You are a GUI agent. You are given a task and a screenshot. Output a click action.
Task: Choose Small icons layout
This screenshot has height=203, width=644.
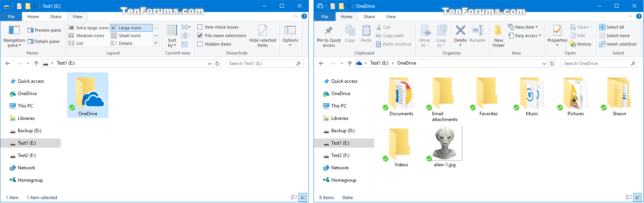(126, 36)
